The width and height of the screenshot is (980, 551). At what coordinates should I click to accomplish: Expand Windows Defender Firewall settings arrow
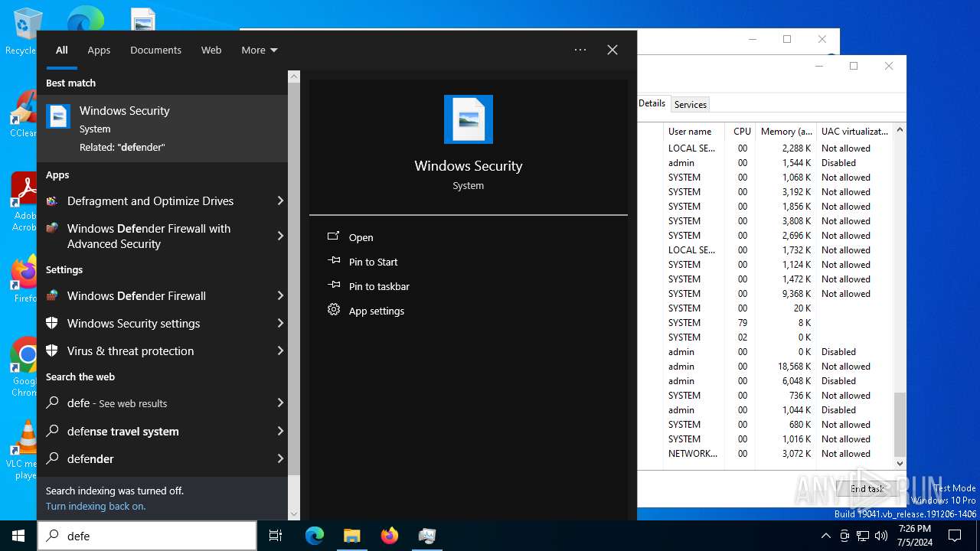click(280, 296)
